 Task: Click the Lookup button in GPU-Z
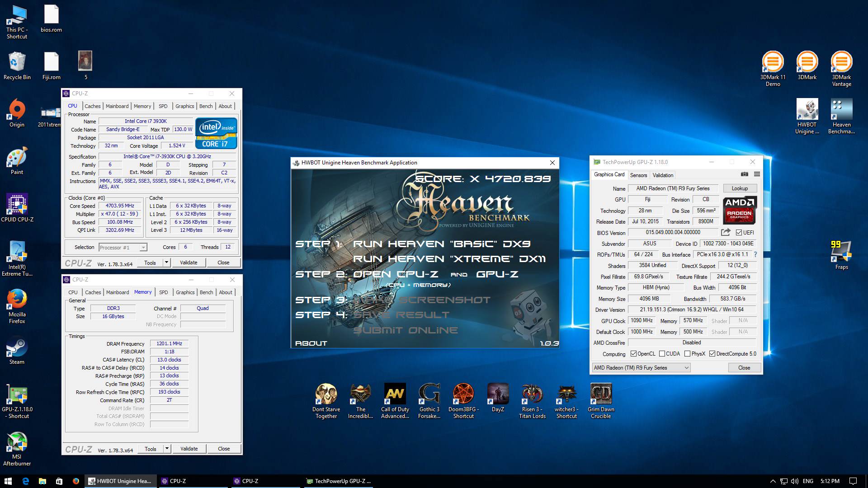[740, 188]
